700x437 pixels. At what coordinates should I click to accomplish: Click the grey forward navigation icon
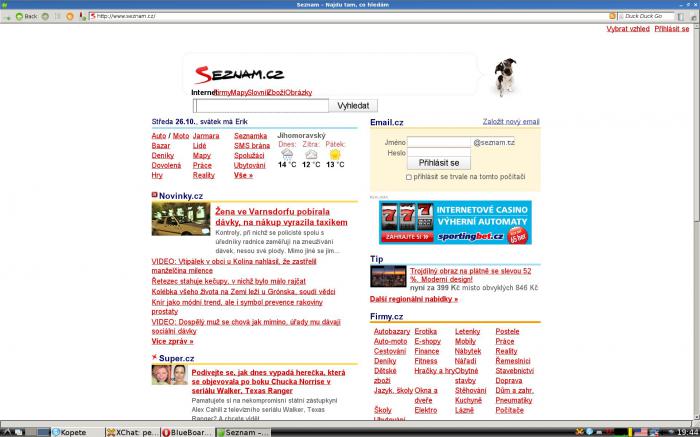(x=45, y=16)
